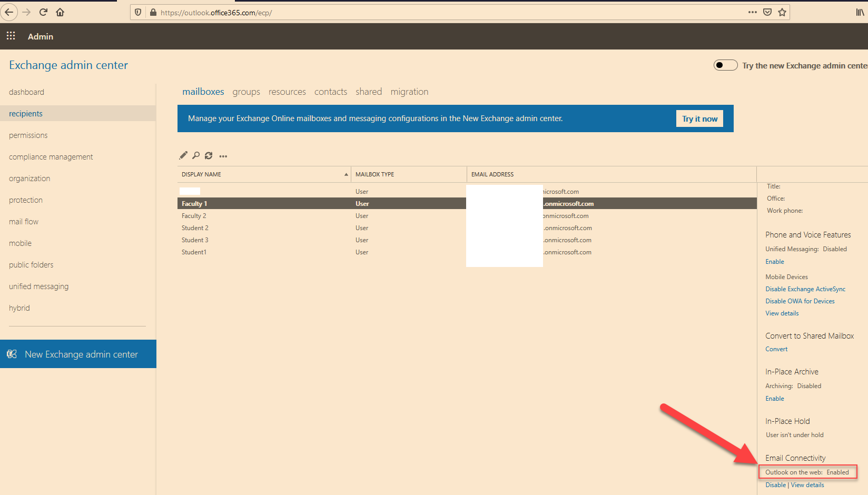Open the browser library icon
Screen dimensions: 868x495
click(x=860, y=12)
